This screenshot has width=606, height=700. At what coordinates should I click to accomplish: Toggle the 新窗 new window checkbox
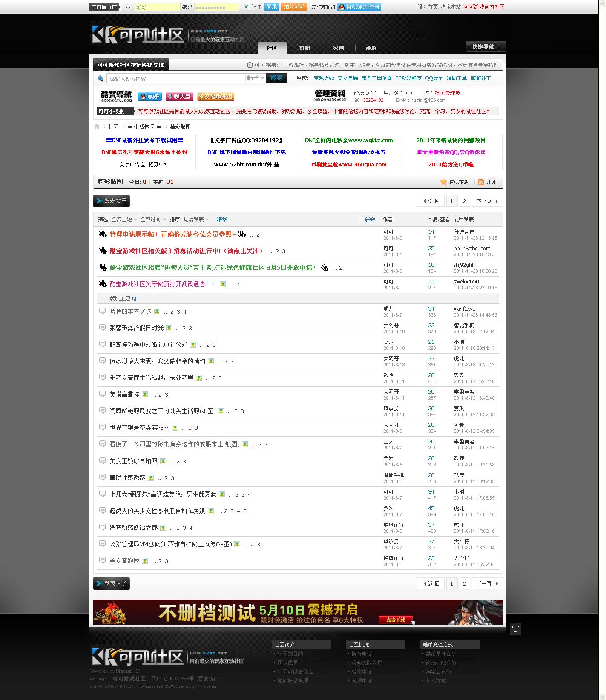click(361, 219)
